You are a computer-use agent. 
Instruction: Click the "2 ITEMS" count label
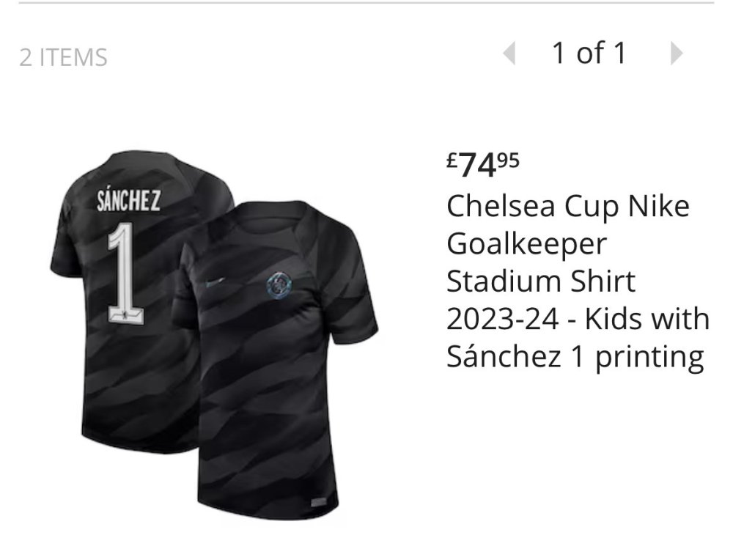pos(63,57)
